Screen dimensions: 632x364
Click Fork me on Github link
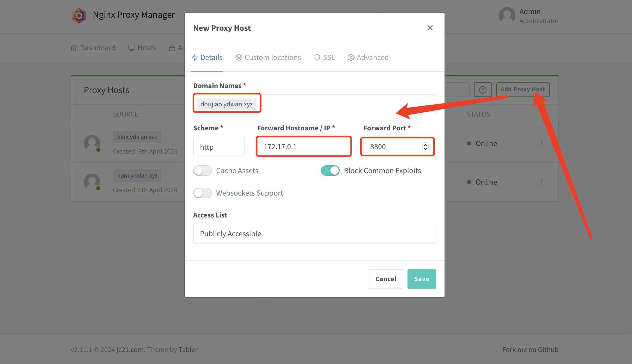(x=530, y=350)
